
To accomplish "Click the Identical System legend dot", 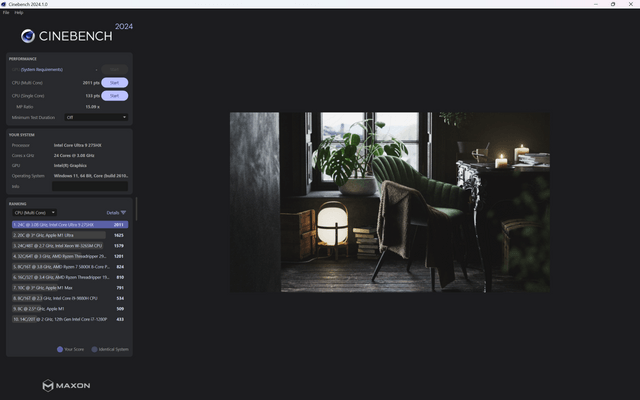I will [x=93, y=349].
